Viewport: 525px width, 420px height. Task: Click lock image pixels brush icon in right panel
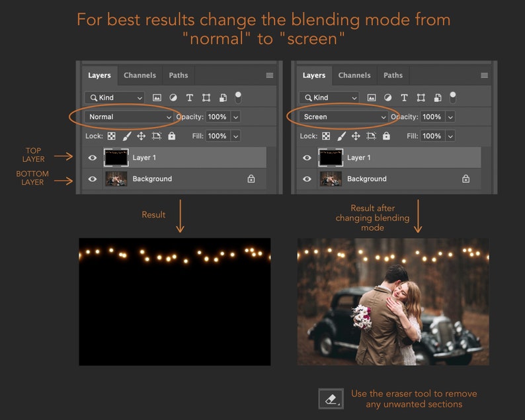[341, 136]
